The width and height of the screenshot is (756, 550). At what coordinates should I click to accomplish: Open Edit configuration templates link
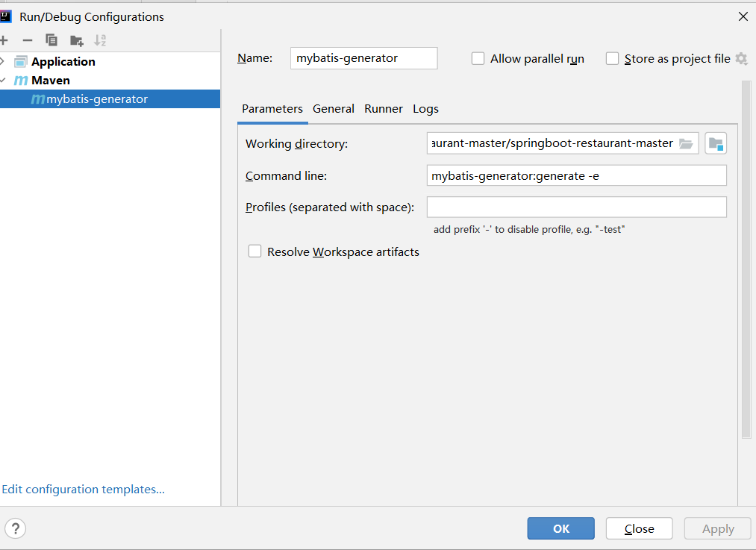84,490
